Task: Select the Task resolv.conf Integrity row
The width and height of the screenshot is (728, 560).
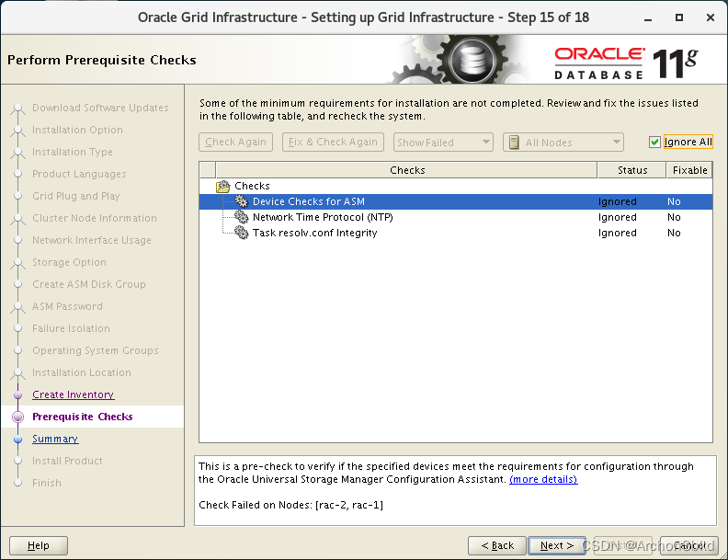Action: (x=456, y=233)
